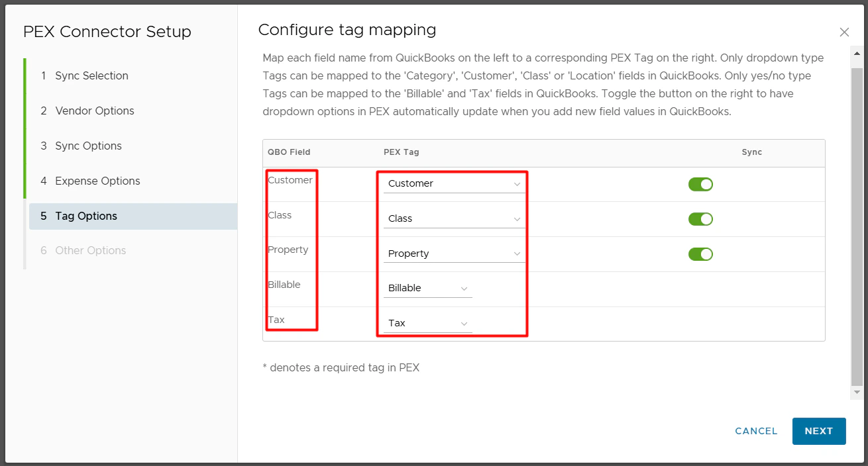Click the Class QBO field label
Viewport: 868px width, 466px height.
280,215
